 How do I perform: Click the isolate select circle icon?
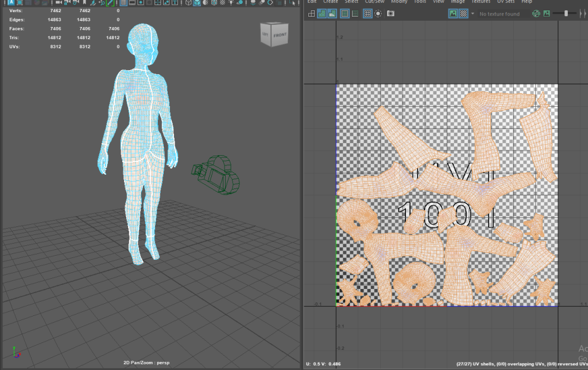pyautogui.click(x=378, y=14)
